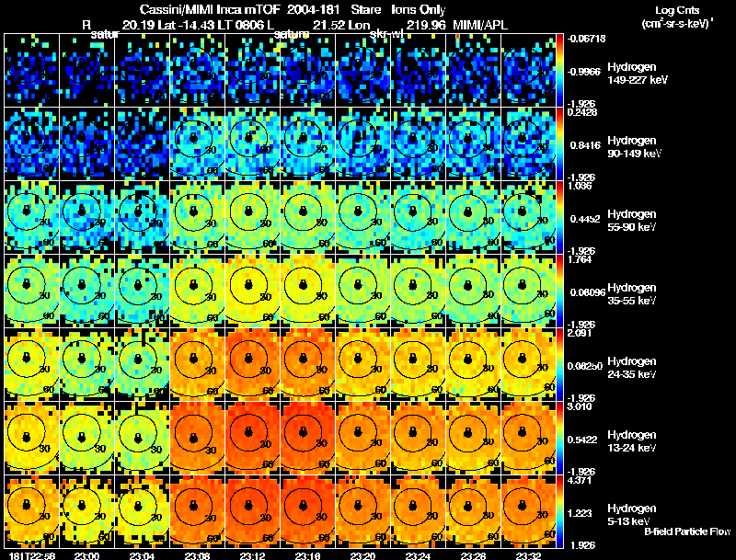Image resolution: width=736 pixels, height=560 pixels.
Task: Click the color scale value '4.371'
Action: click(580, 480)
